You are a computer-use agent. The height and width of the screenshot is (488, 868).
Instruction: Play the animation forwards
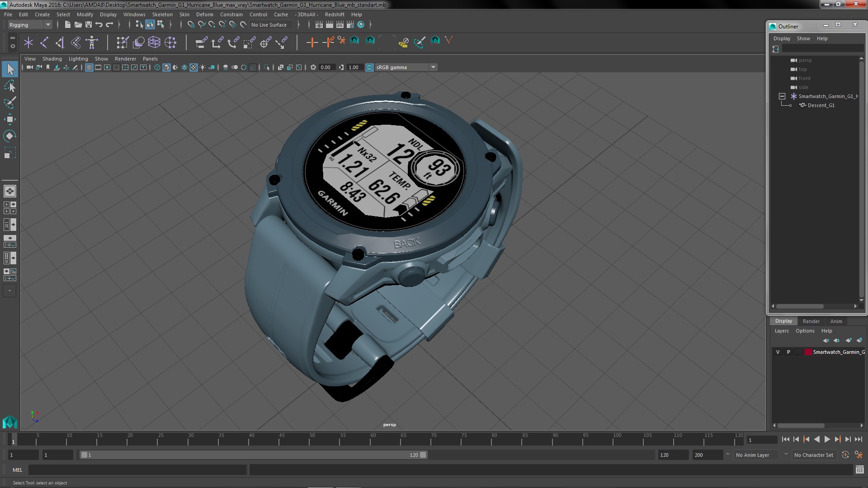click(827, 439)
